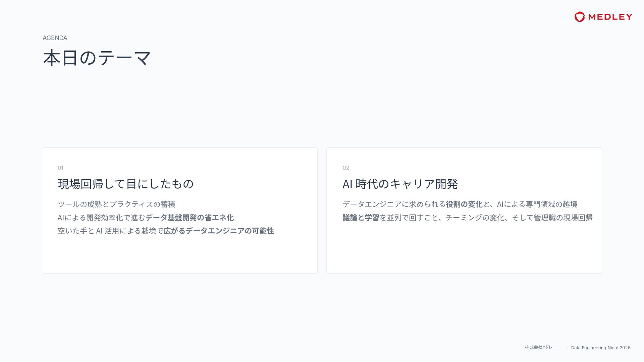Click footer Data Engineering Night 2026
Image resolution: width=644 pixels, height=362 pixels.
point(601,348)
